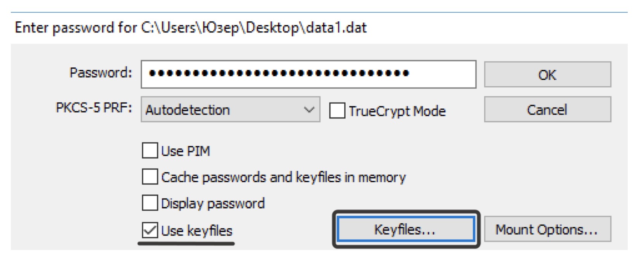Click the 'Password:' field label

pos(100,72)
